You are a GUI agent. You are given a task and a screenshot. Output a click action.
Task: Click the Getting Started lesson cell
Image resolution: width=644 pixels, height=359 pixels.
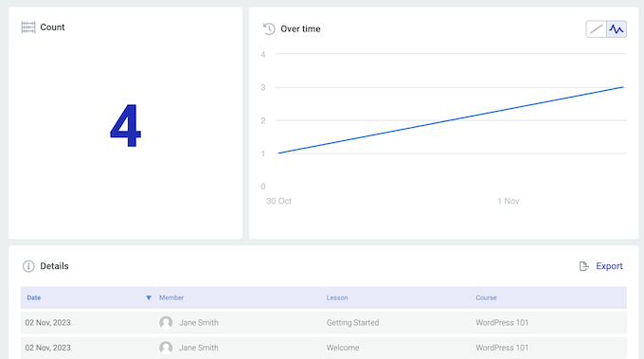pyautogui.click(x=353, y=323)
